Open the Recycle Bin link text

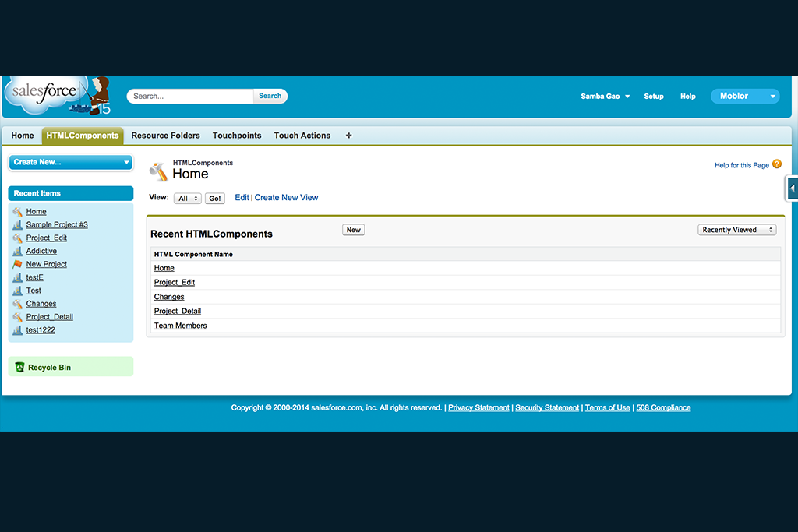pyautogui.click(x=49, y=367)
